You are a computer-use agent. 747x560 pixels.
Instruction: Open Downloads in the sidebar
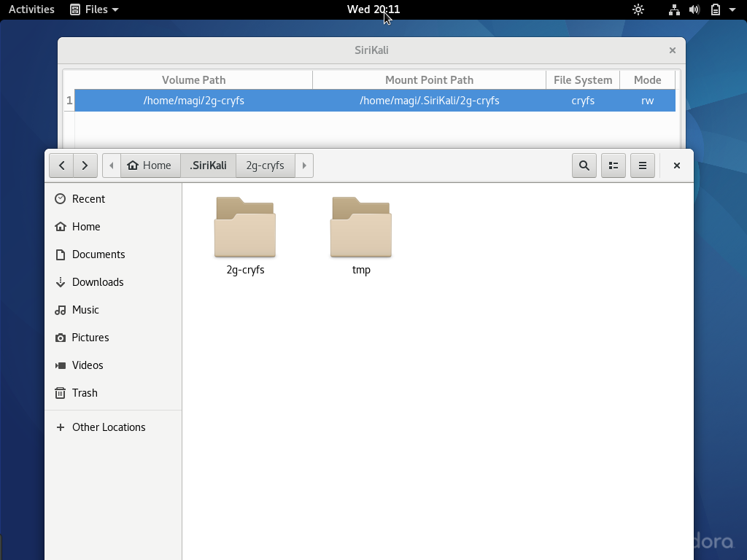[x=113, y=282]
